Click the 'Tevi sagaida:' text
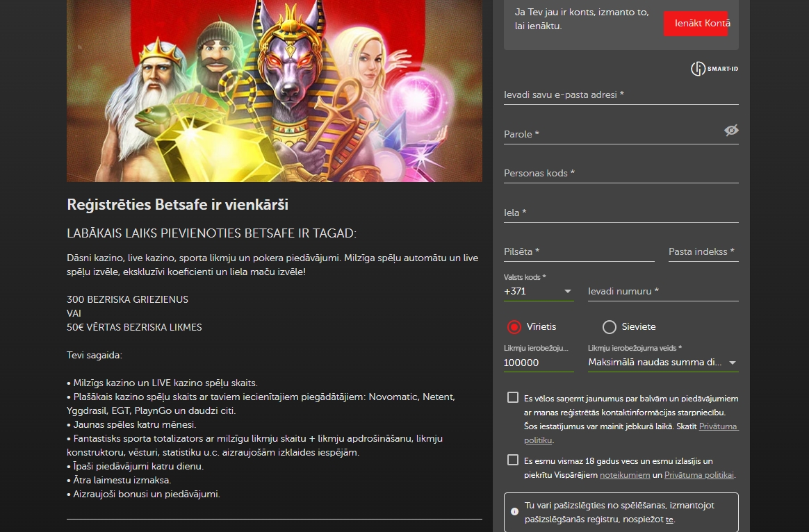This screenshot has height=532, width=809. pyautogui.click(x=95, y=355)
